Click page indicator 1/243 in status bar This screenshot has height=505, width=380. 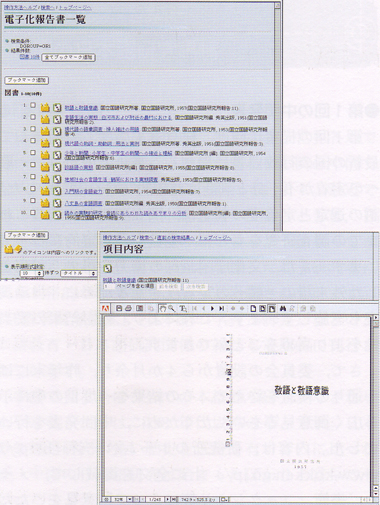pyautogui.click(x=155, y=499)
